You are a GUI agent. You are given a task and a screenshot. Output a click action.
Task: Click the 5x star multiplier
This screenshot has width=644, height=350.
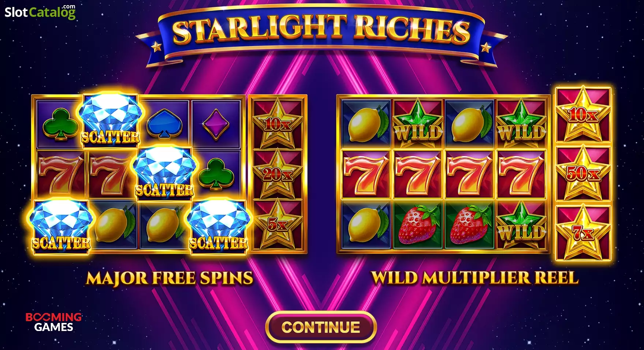[x=278, y=224]
